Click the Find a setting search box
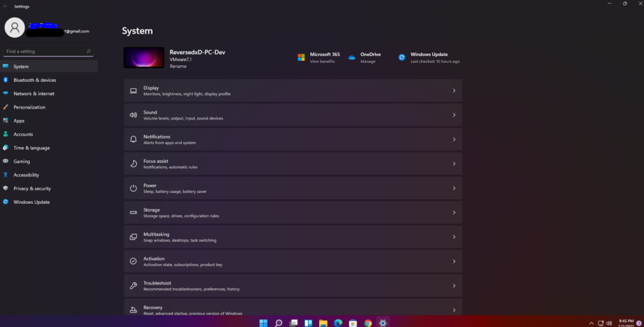Viewport: 644px width, 327px height. click(45, 51)
